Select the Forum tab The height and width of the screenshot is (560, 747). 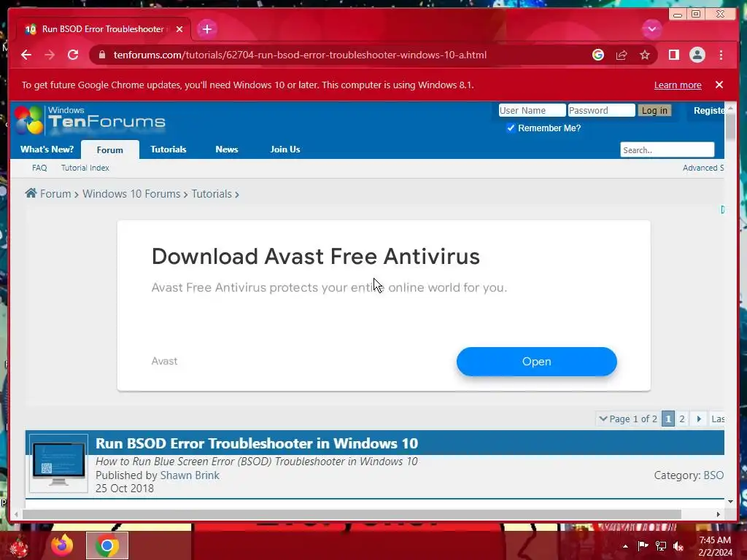(110, 149)
